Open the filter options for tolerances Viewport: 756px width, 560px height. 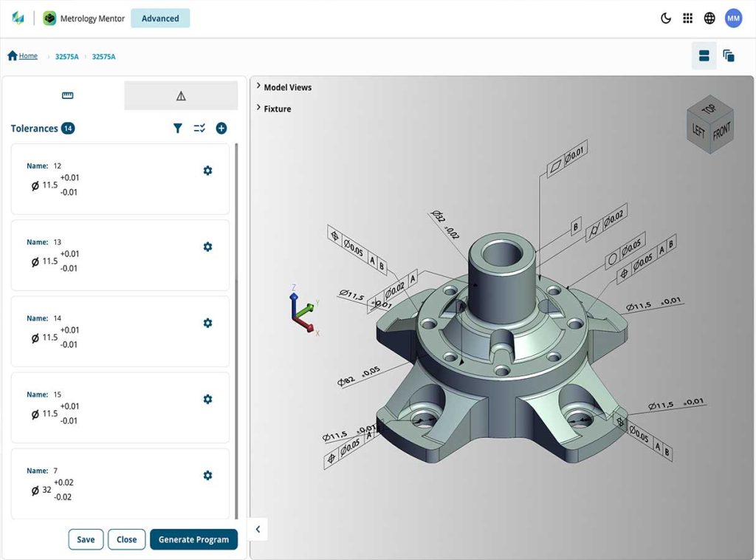[178, 128]
